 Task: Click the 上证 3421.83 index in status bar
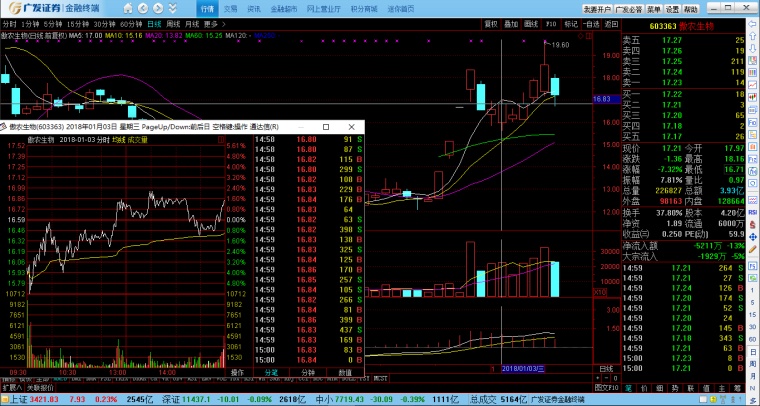coord(32,400)
